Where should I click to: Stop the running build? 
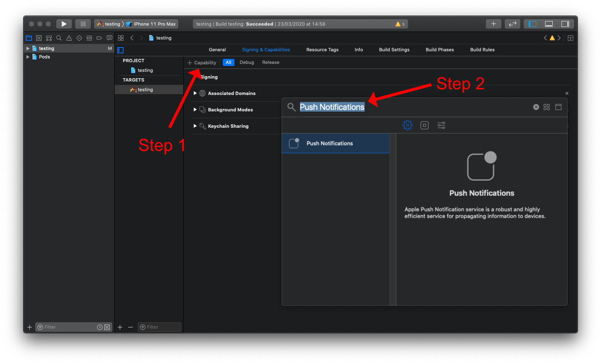(x=83, y=24)
